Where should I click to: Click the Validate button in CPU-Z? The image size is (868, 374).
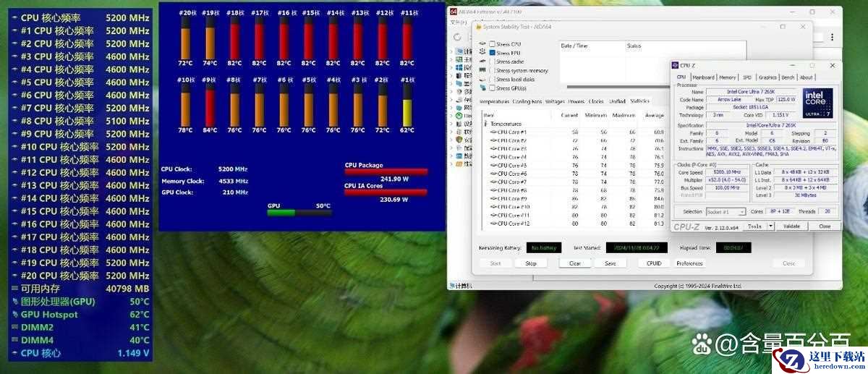[x=791, y=226]
